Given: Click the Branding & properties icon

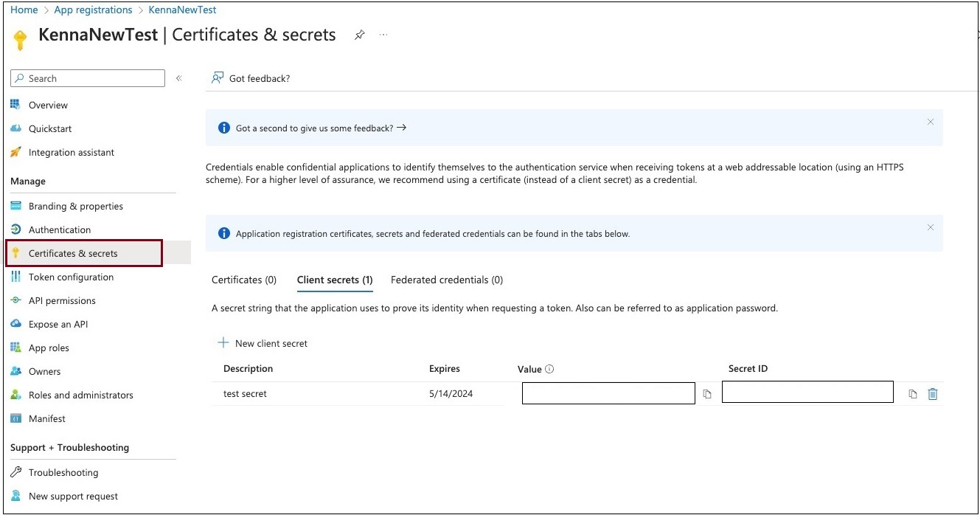Looking at the screenshot, I should (16, 206).
